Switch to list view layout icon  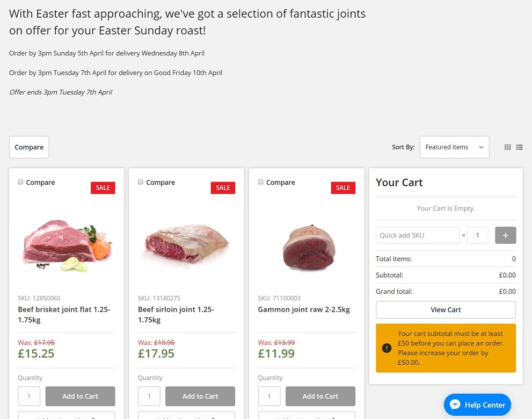coord(519,147)
